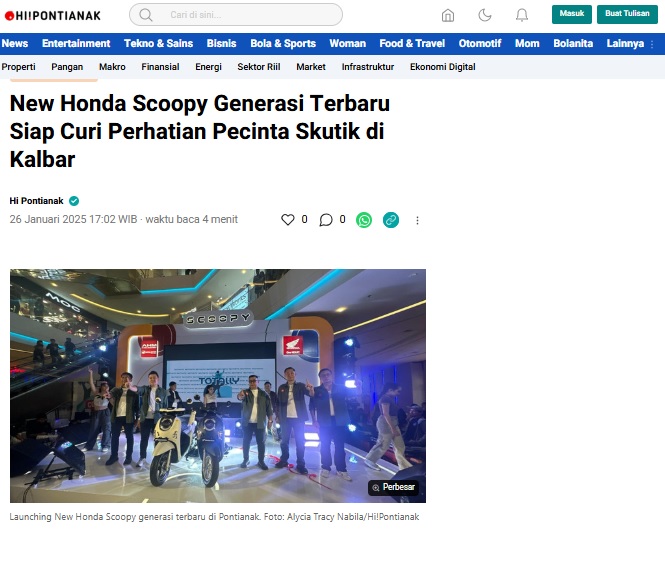Share article via WhatsApp icon
The width and height of the screenshot is (665, 563).
point(364,220)
